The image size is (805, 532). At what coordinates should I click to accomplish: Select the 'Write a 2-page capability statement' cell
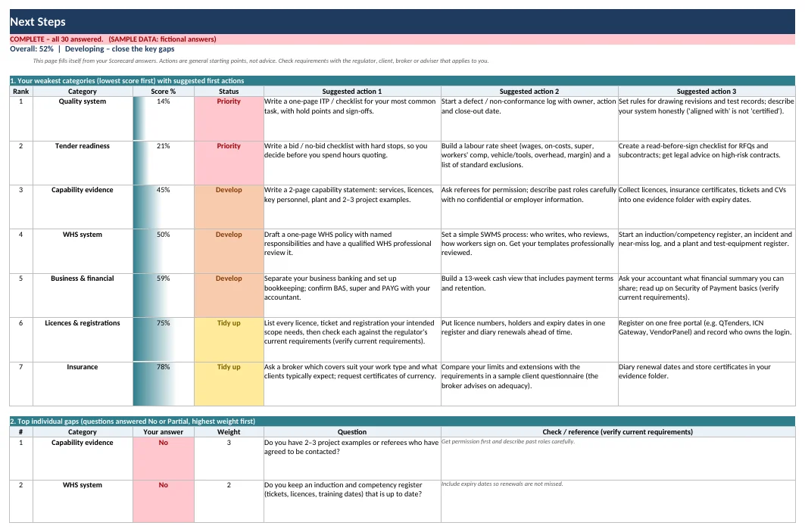pos(352,207)
